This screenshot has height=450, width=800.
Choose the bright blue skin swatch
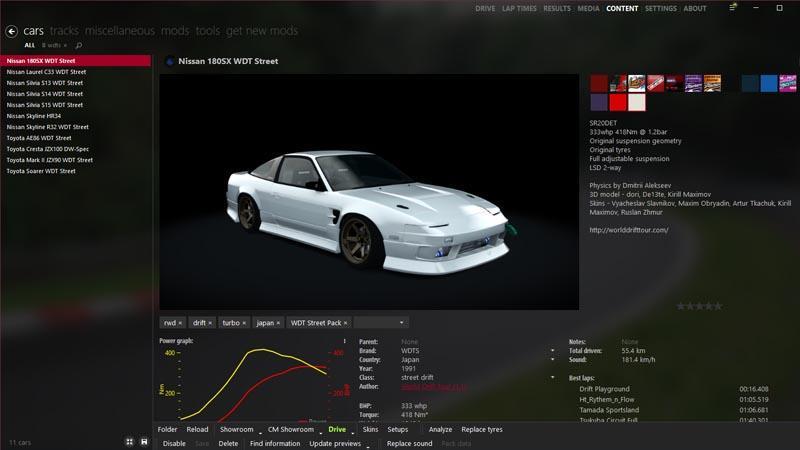[x=768, y=83]
